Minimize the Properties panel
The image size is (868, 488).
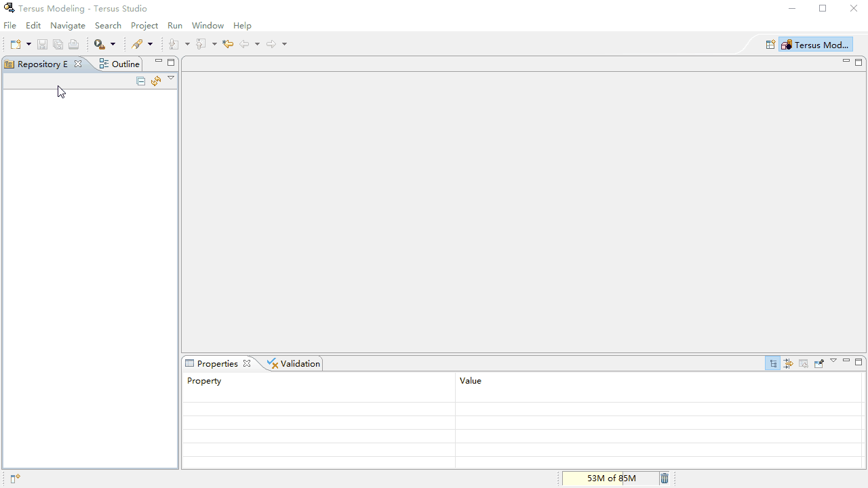pos(846,361)
